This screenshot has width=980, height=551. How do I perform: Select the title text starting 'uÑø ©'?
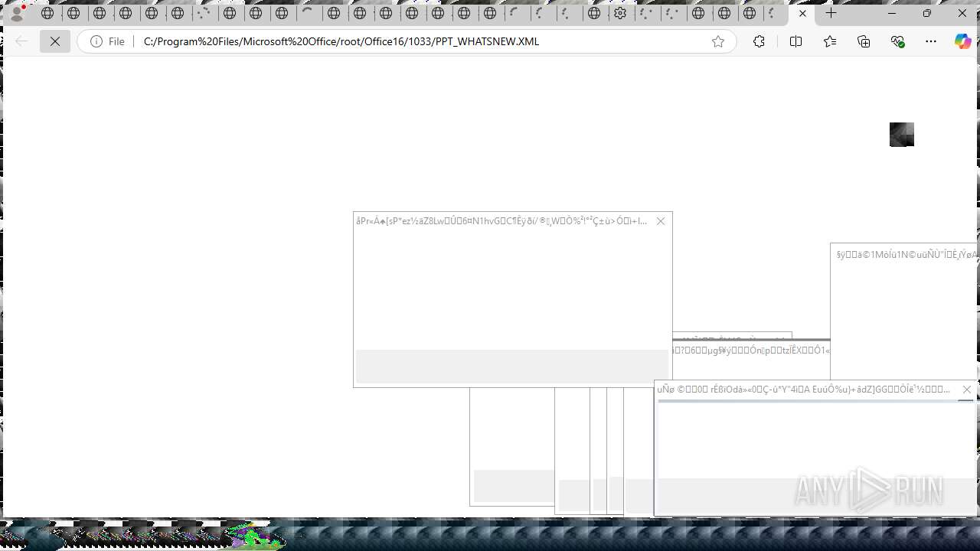803,390
